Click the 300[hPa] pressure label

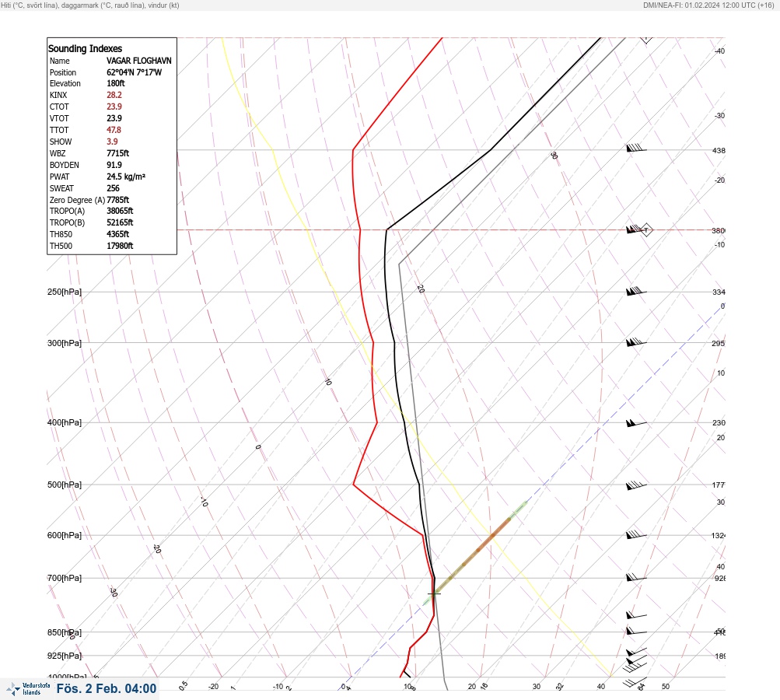[65, 343]
